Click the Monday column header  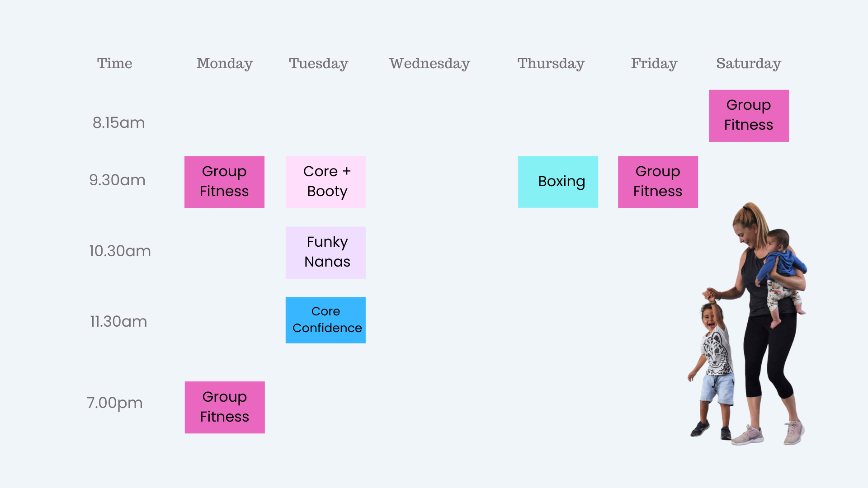coord(225,64)
